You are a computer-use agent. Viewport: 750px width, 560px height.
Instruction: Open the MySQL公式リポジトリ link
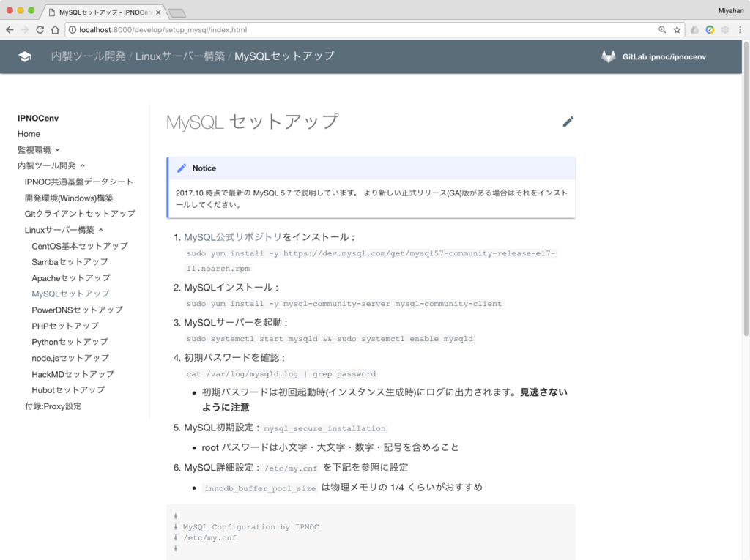coord(233,236)
